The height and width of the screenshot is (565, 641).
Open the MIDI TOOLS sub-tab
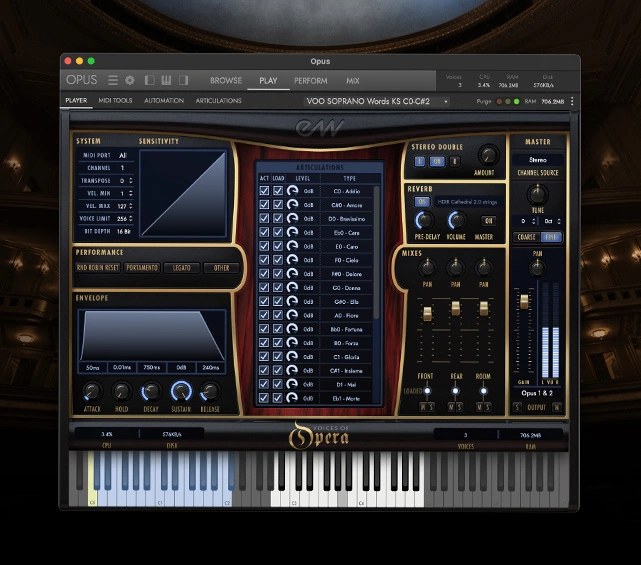[x=115, y=100]
